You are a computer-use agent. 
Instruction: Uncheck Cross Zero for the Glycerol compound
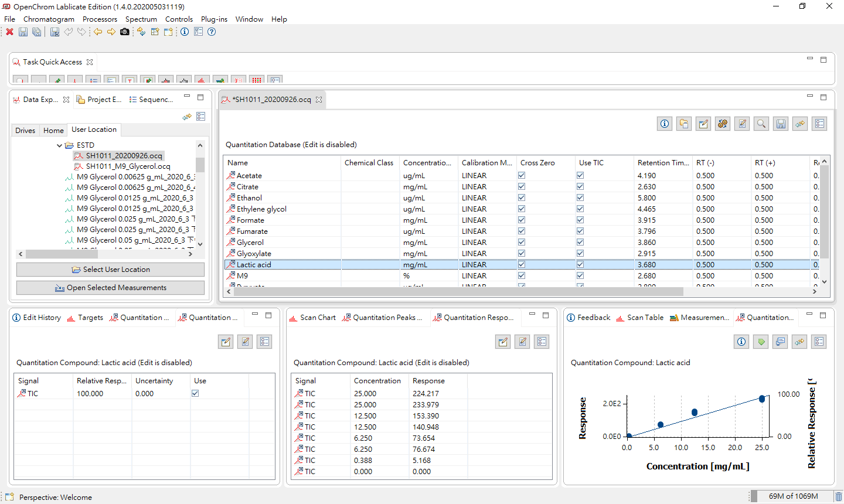521,241
